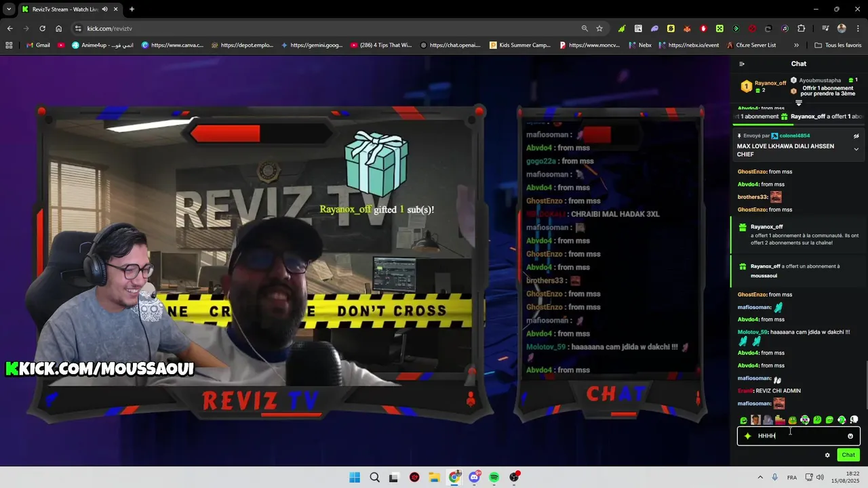Insert the first green smiley quick emote
The height and width of the screenshot is (488, 868).
(744, 420)
